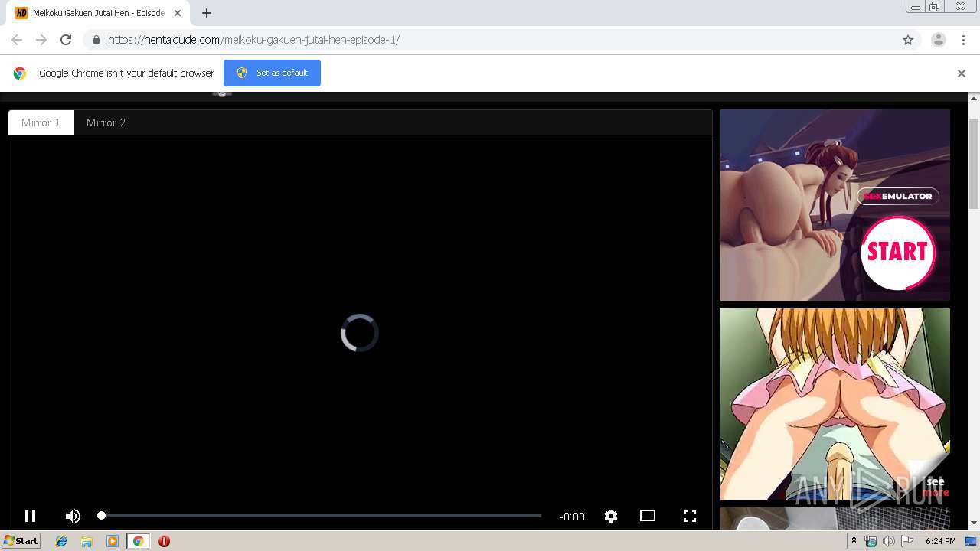Mute the video player volume
Screen dimensions: 980x551
73,517
